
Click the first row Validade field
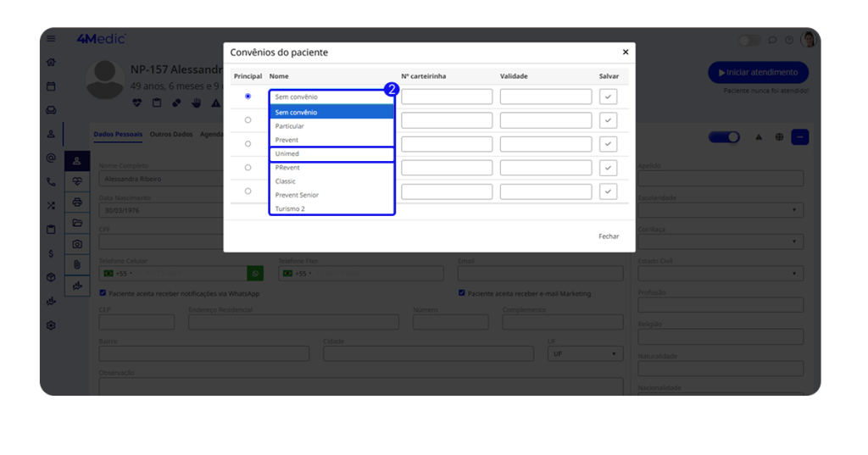(x=545, y=97)
